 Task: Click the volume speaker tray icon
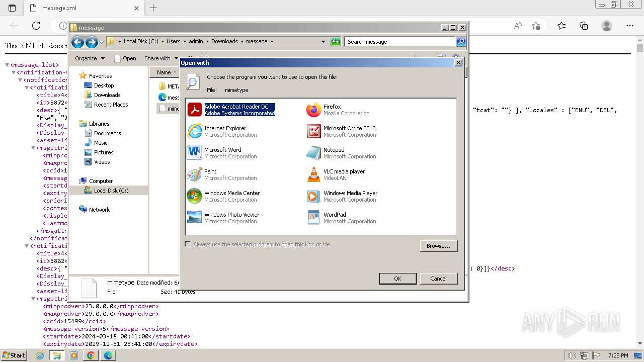point(571,355)
